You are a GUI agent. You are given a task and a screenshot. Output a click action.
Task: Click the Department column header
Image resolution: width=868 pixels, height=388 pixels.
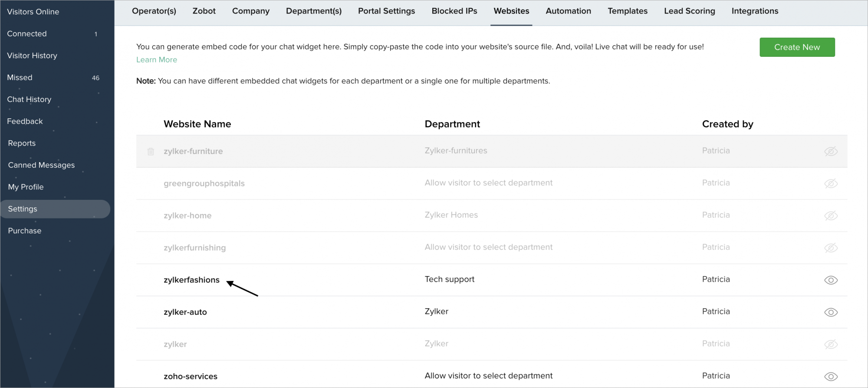(x=452, y=124)
